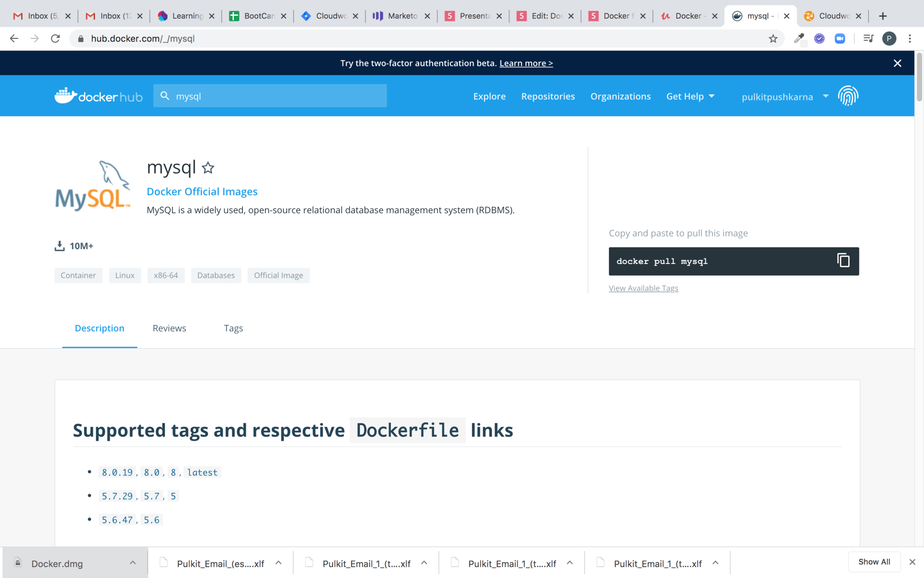
Task: Dismiss the two-factor authentication banner
Action: point(897,63)
